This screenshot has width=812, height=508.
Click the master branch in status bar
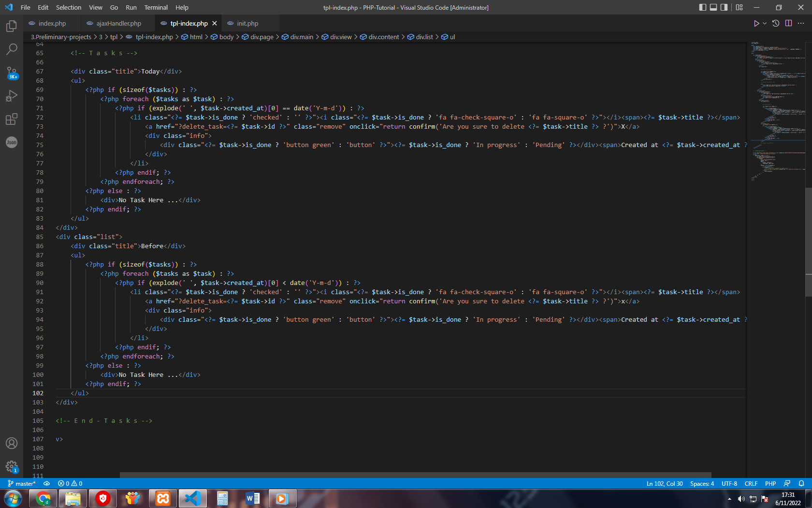(x=22, y=483)
